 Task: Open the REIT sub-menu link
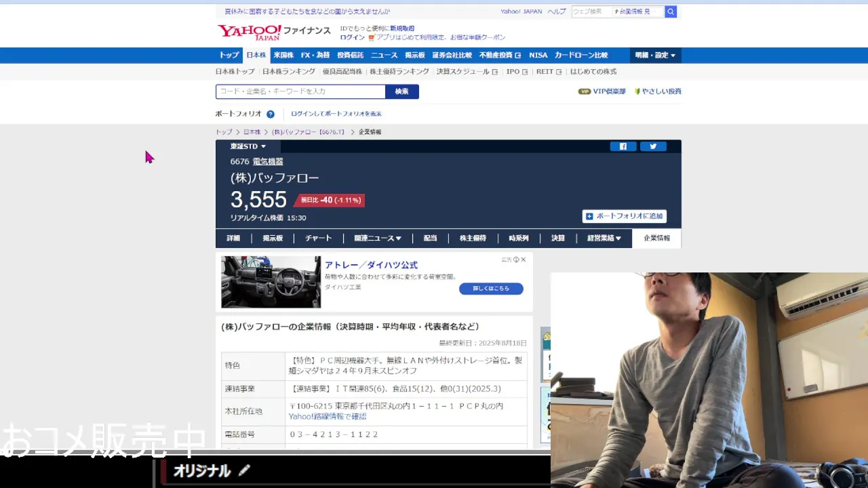[549, 72]
